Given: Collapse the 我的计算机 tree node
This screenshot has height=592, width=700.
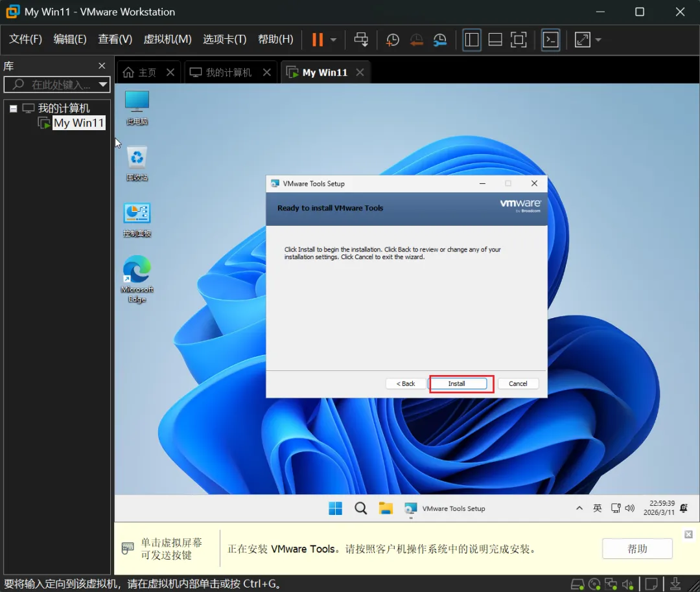Looking at the screenshot, I should pos(14,108).
